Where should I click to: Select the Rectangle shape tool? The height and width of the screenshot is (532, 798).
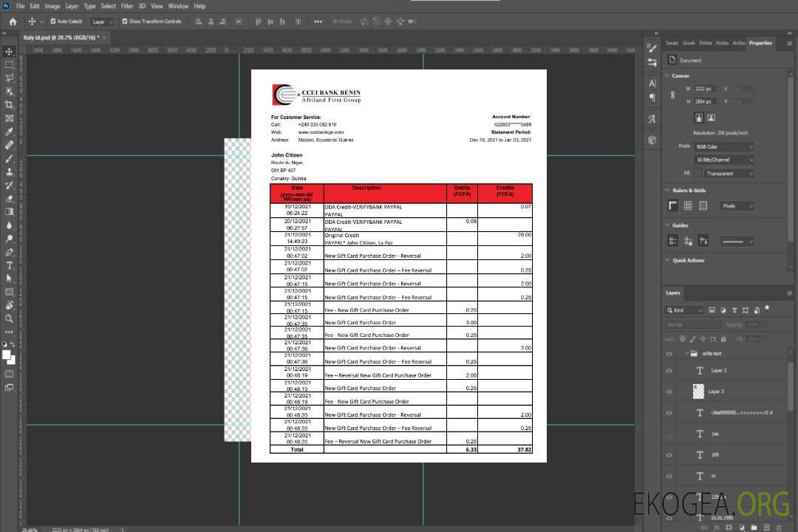(x=9, y=292)
